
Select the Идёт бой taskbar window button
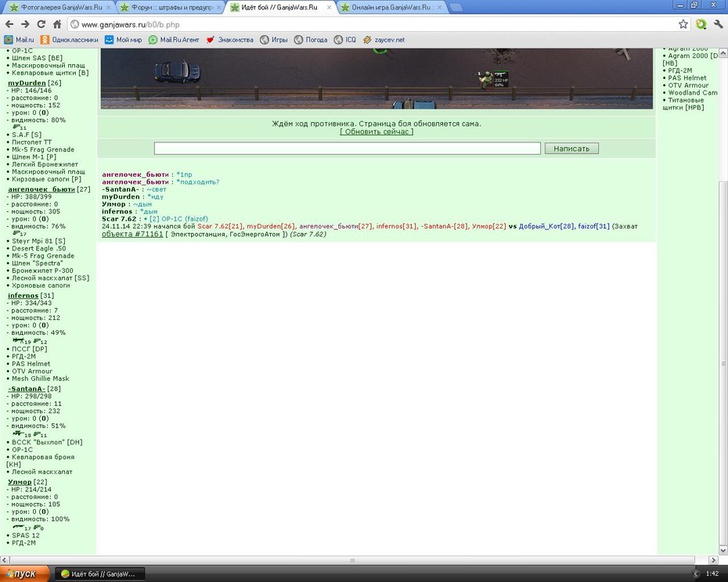tap(100, 574)
